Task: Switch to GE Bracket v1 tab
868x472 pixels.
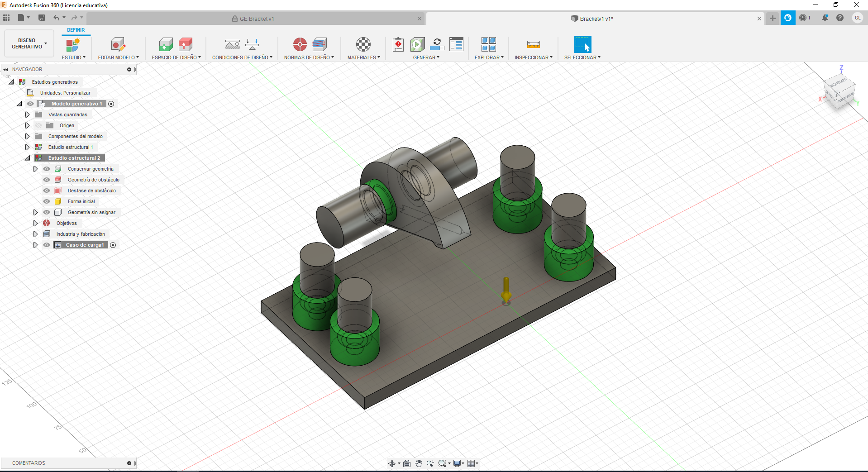Action: coord(256,19)
